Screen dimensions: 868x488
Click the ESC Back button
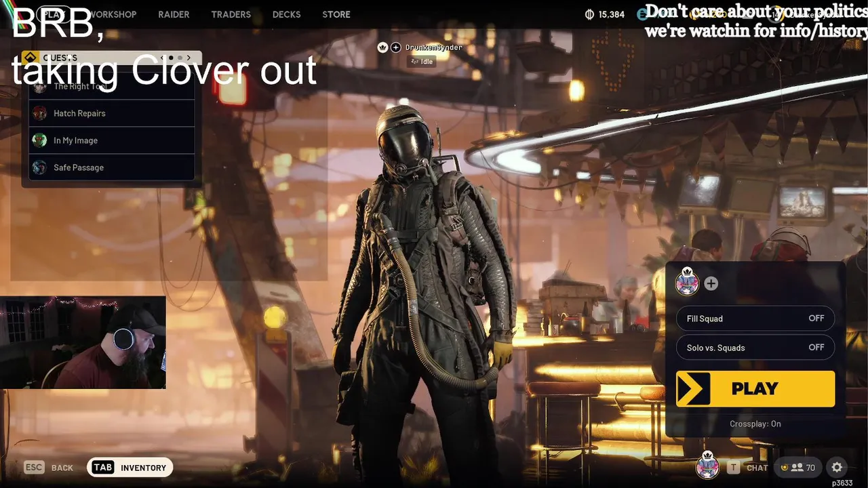[x=48, y=468]
